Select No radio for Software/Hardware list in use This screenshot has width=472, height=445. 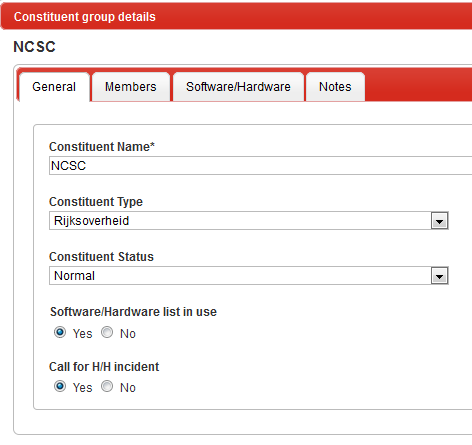pos(107,332)
